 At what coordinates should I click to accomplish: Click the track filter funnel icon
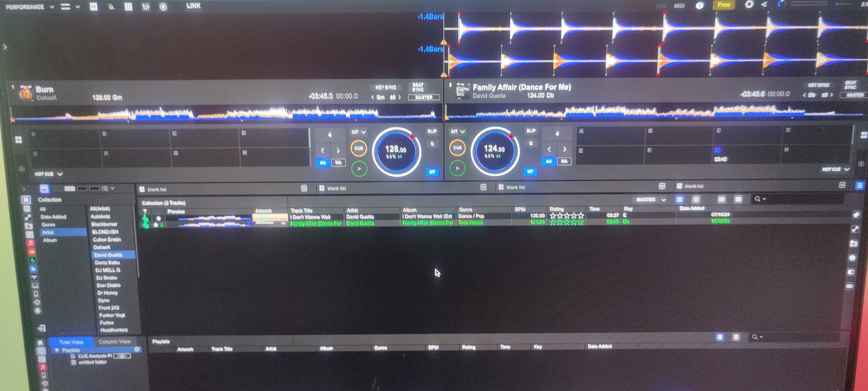point(145,212)
